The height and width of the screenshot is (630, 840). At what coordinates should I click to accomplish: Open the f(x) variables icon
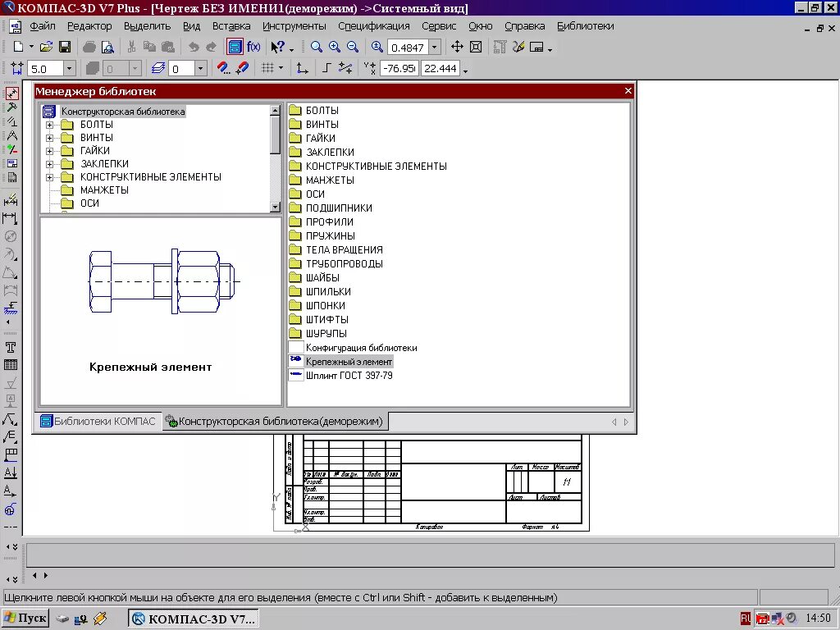[253, 47]
